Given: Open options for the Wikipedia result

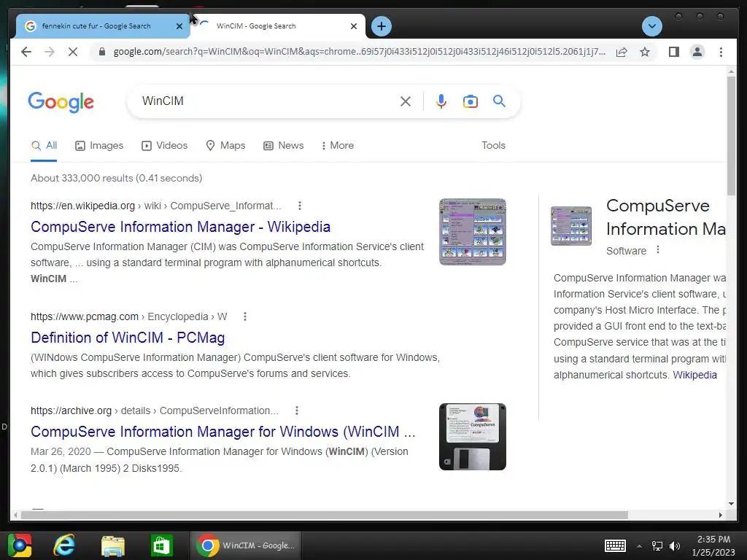Looking at the screenshot, I should tap(300, 206).
